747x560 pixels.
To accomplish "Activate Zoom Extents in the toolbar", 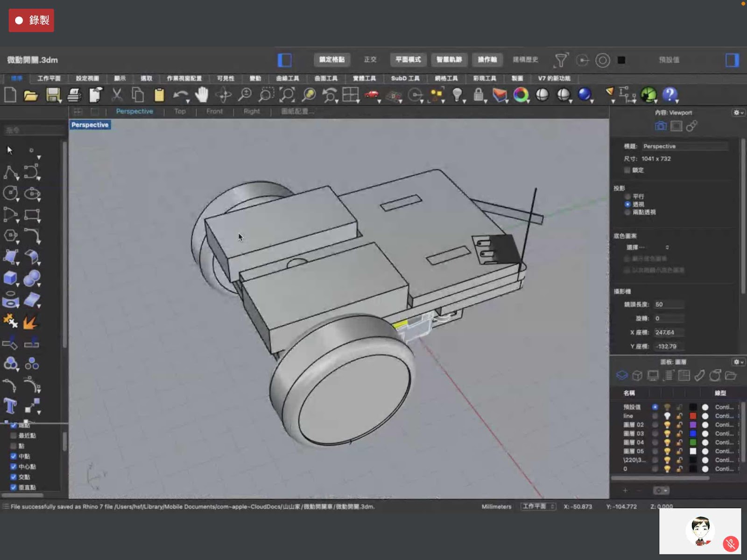I will 287,95.
